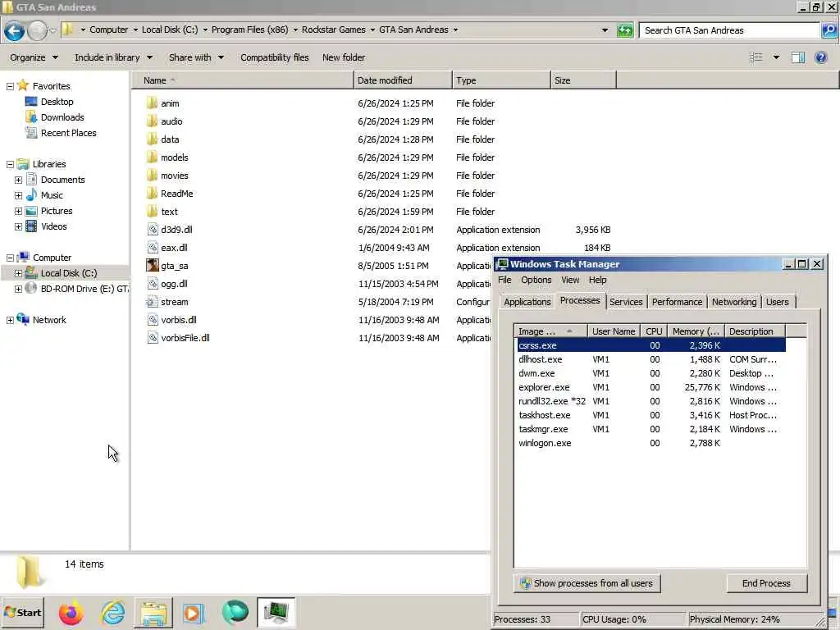Viewport: 840px width, 630px height.
Task: Switch to the Applications tab
Action: (527, 302)
